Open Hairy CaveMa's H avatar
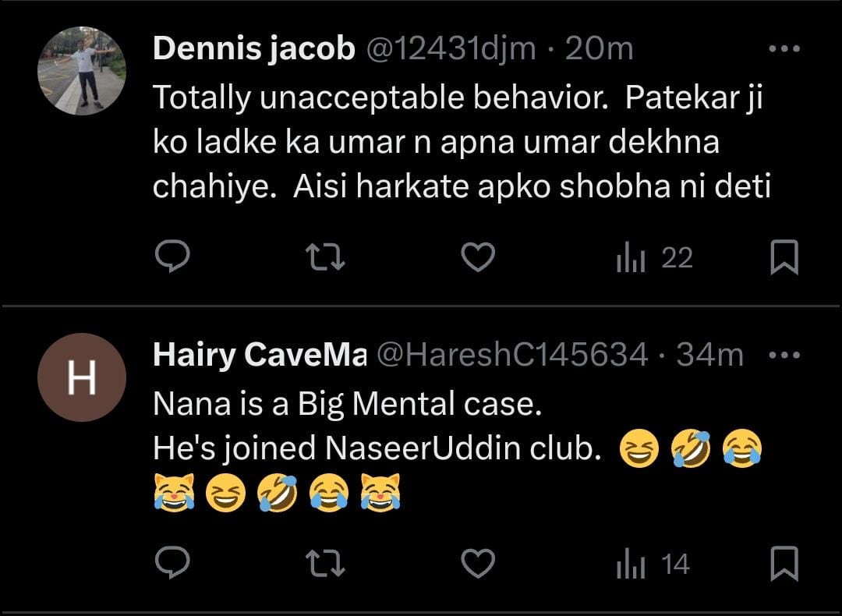 pyautogui.click(x=81, y=377)
